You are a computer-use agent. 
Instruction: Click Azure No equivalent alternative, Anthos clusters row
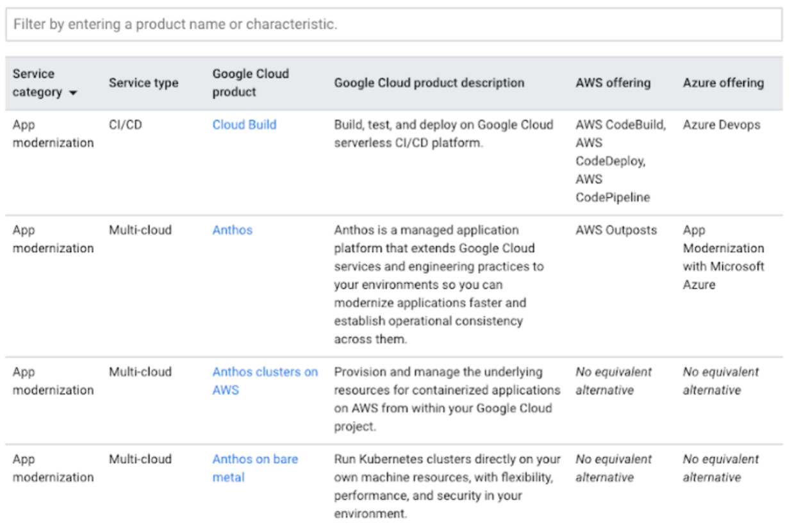[x=721, y=381]
